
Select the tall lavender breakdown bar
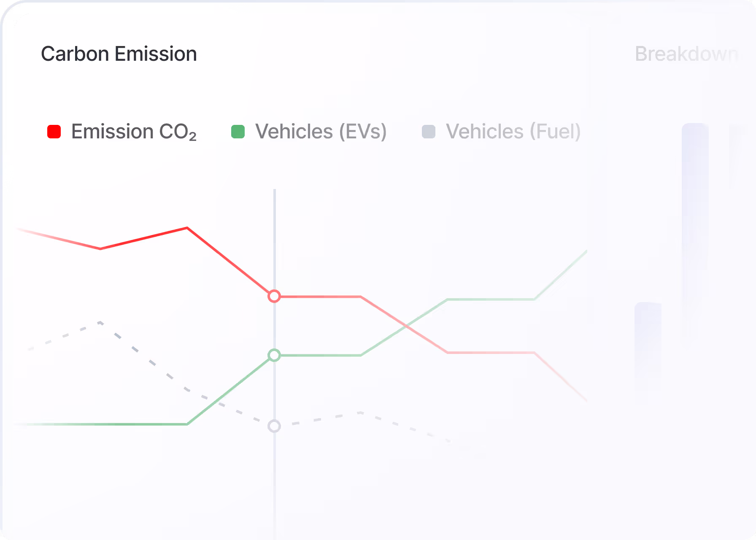[695, 236]
